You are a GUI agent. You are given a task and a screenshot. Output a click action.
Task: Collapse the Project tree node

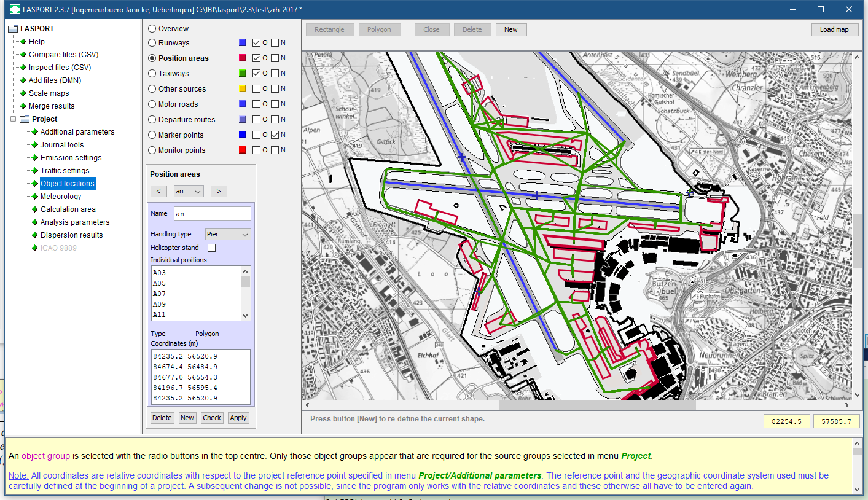click(x=13, y=119)
